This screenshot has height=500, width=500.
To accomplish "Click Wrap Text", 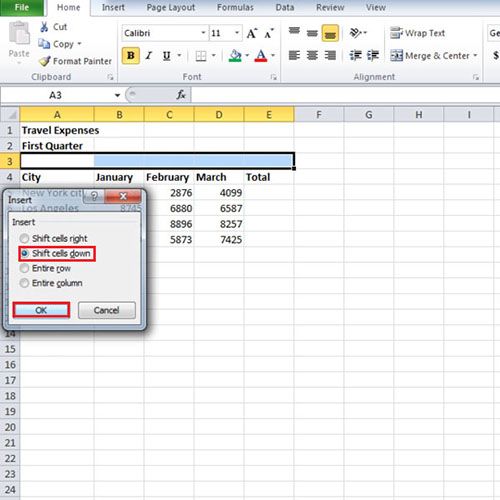I will (x=417, y=33).
